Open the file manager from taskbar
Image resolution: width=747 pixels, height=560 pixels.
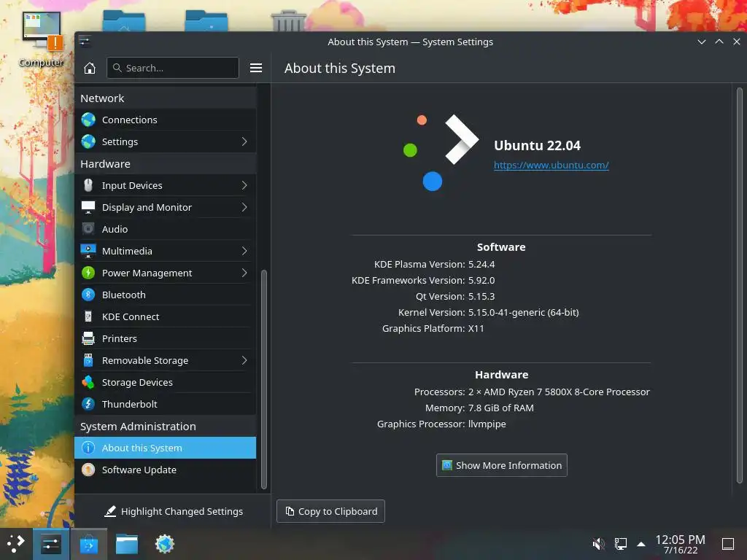pos(127,544)
